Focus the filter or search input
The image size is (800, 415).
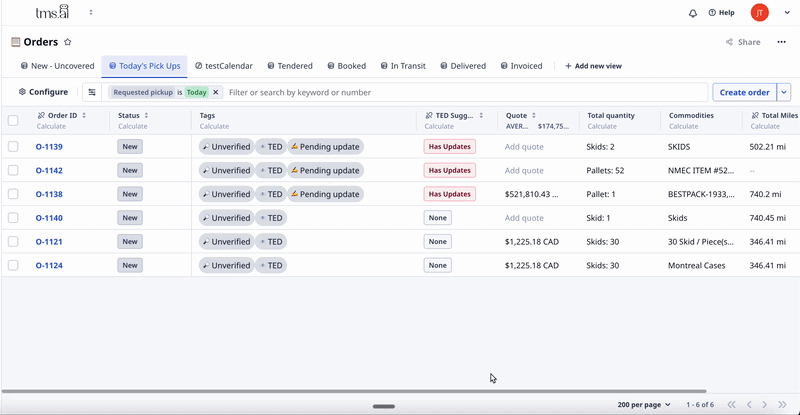pyautogui.click(x=464, y=92)
